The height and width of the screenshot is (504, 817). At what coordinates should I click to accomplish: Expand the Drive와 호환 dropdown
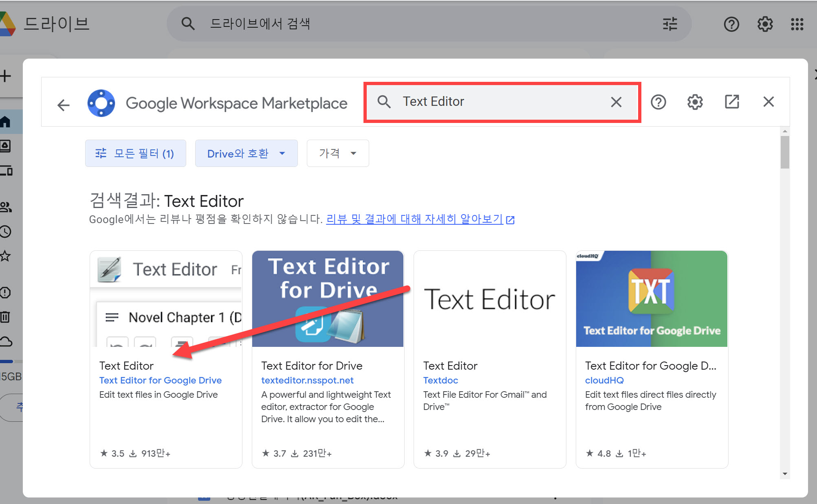pos(246,153)
